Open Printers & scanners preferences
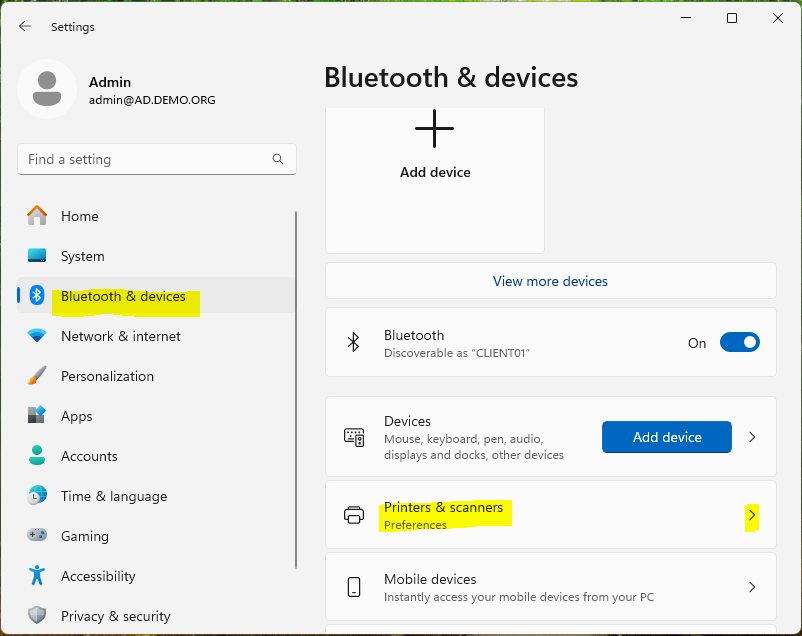The width and height of the screenshot is (802, 636). [551, 515]
